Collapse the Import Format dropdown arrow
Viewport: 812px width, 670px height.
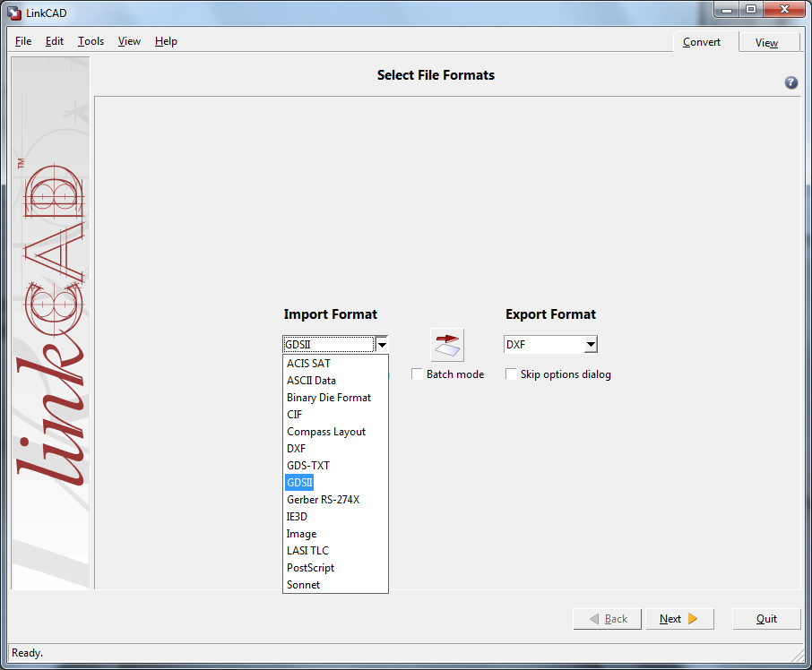click(x=382, y=344)
